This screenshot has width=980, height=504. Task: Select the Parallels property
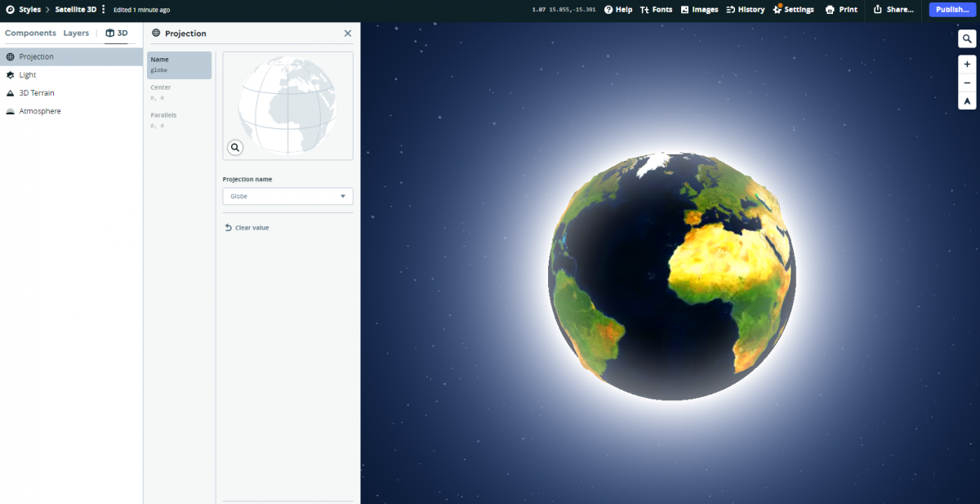tap(179, 119)
